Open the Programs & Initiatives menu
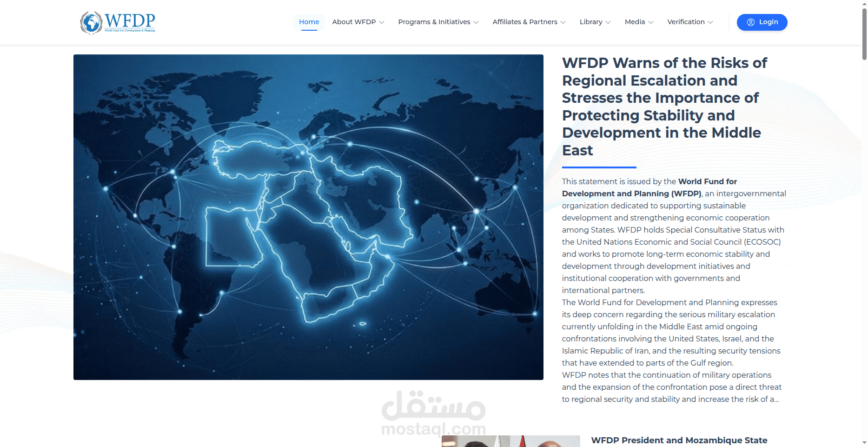The width and height of the screenshot is (868, 447). [438, 22]
